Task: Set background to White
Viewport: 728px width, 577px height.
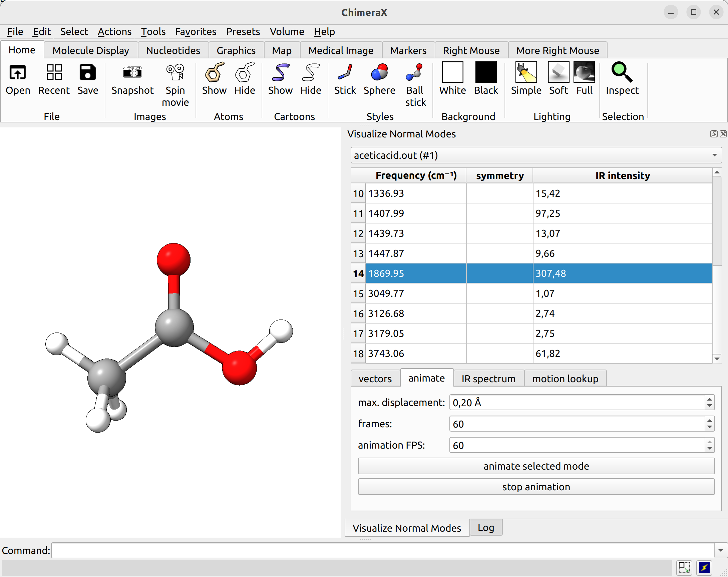Action: [452, 72]
